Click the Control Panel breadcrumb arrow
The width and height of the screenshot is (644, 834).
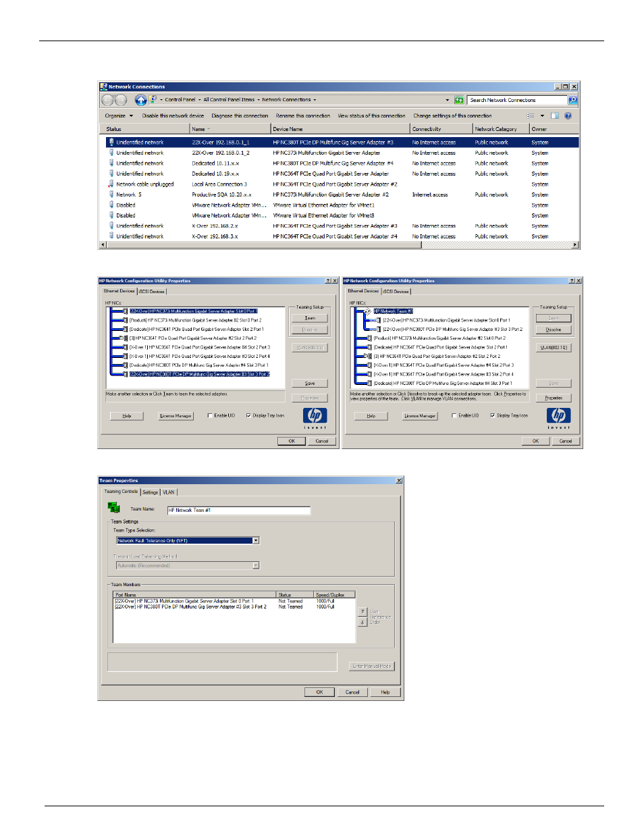coord(199,100)
